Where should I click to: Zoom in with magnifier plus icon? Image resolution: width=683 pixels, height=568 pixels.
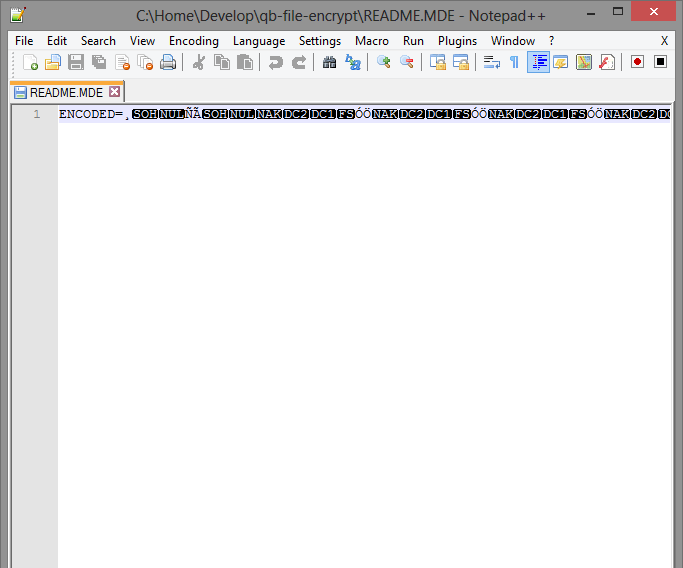coord(383,62)
